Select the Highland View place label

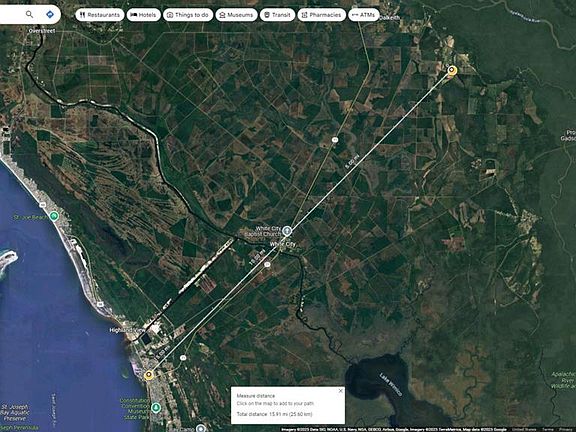(x=127, y=330)
